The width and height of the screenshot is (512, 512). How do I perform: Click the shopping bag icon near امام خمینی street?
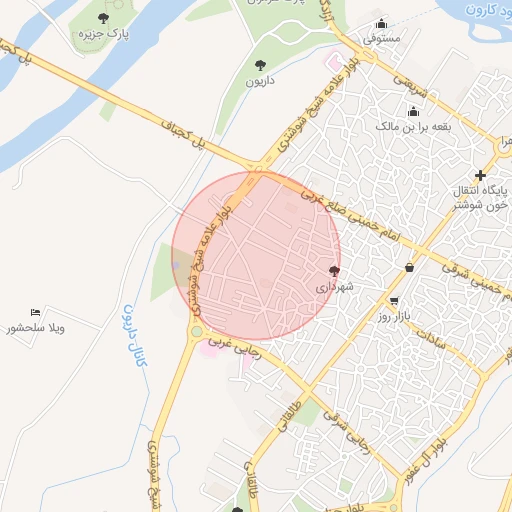click(410, 267)
